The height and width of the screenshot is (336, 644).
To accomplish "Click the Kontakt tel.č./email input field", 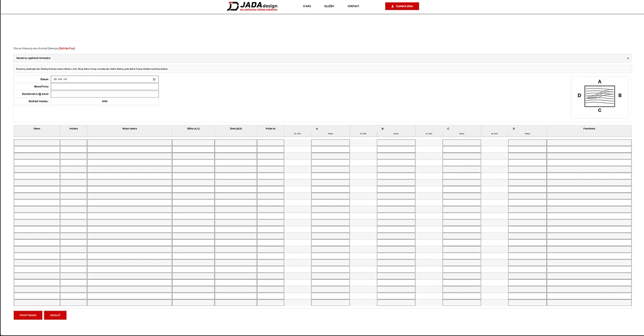I will click(x=104, y=94).
